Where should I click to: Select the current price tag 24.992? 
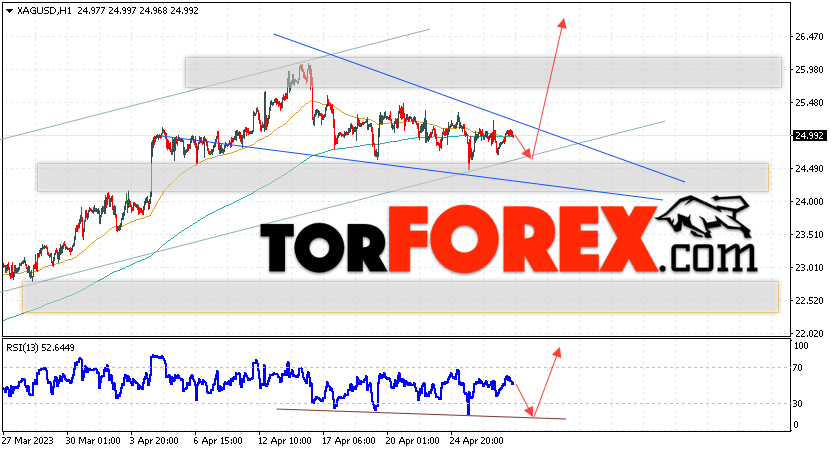coord(809,136)
